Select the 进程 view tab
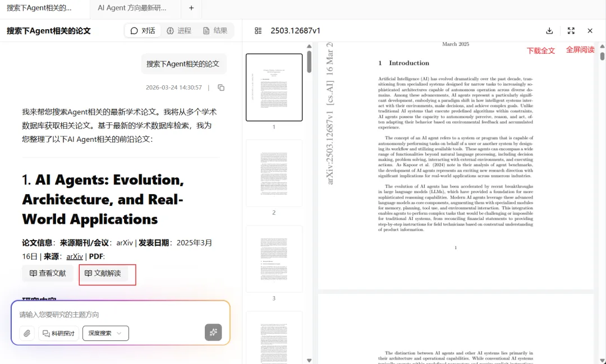606x364 pixels. [x=179, y=30]
